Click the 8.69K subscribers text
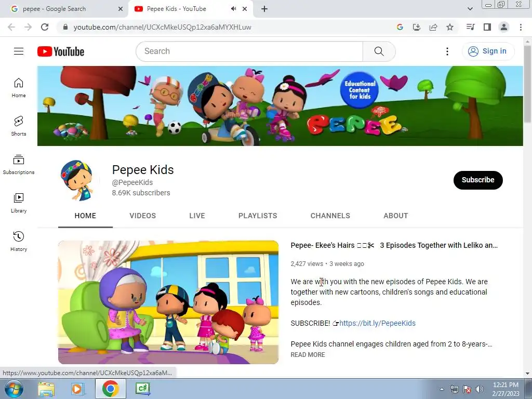 (x=141, y=193)
